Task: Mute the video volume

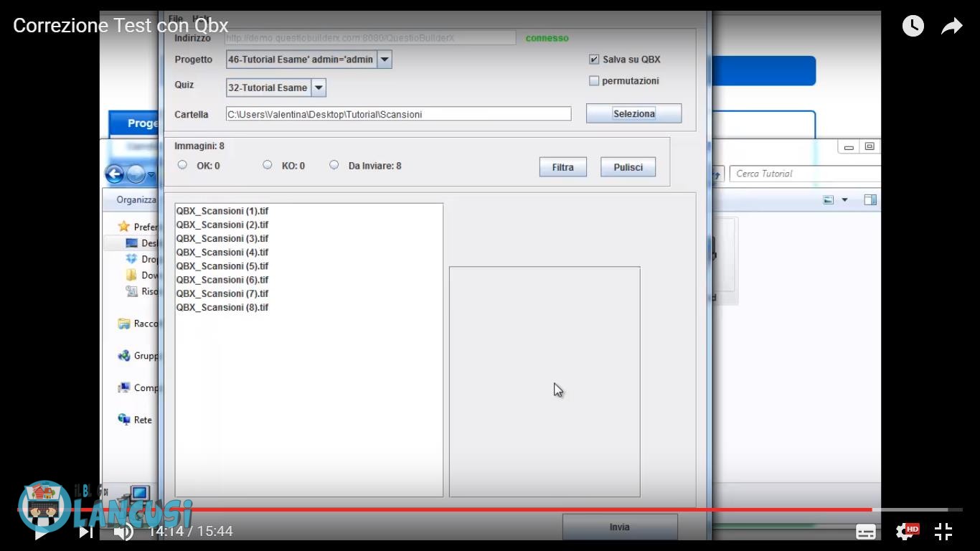Action: point(123,532)
